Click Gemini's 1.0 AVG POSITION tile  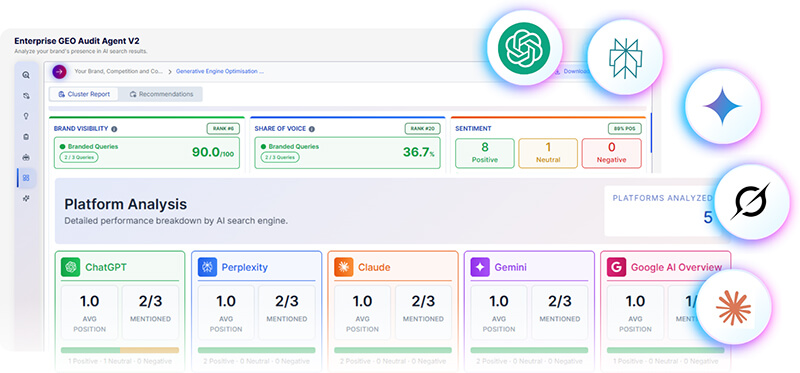[x=498, y=312]
